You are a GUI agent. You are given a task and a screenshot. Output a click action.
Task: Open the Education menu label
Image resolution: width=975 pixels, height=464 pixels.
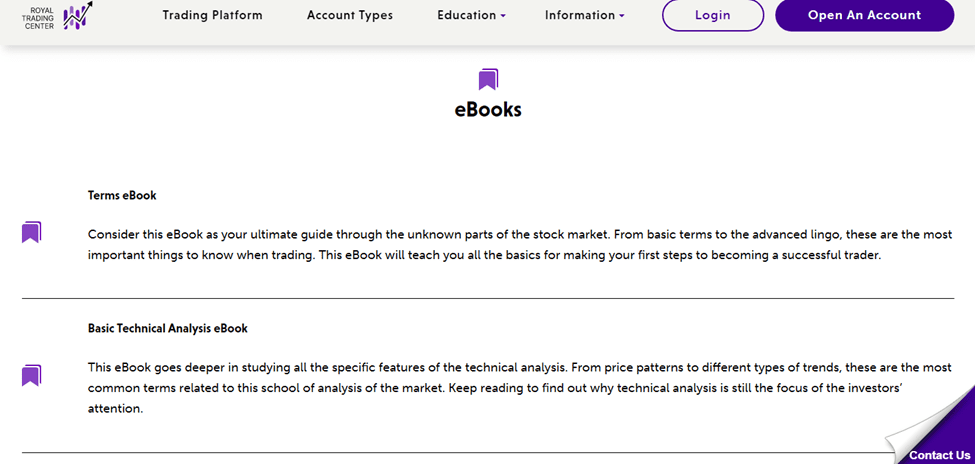coord(466,16)
